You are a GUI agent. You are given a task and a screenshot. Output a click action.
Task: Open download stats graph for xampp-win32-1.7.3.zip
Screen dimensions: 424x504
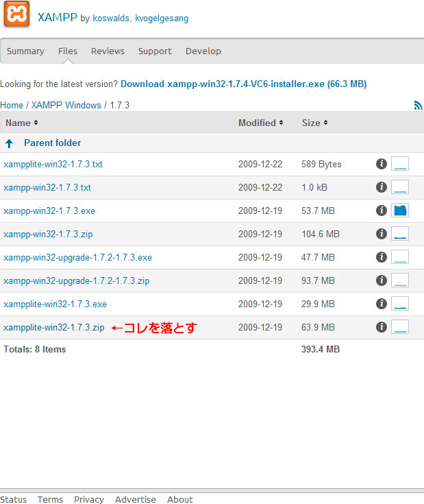(400, 234)
